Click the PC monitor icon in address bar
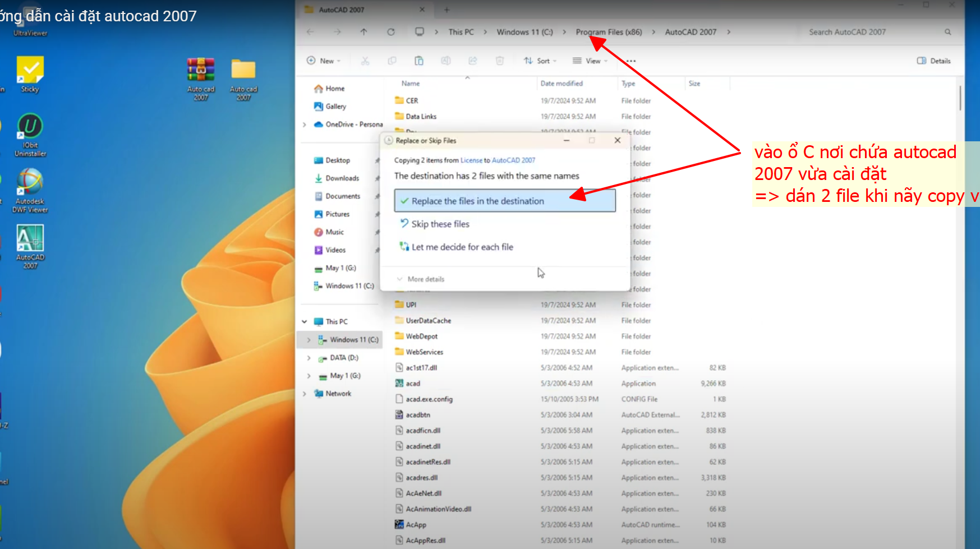 coord(420,32)
